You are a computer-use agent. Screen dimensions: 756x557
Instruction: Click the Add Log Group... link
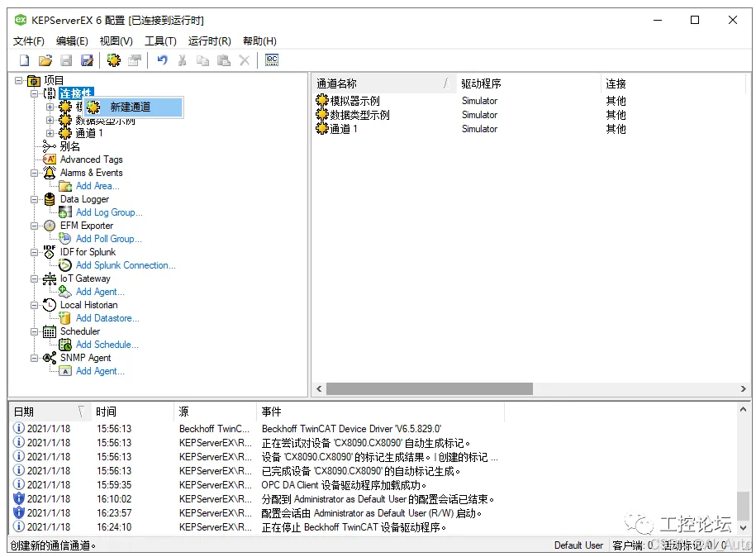point(109,212)
